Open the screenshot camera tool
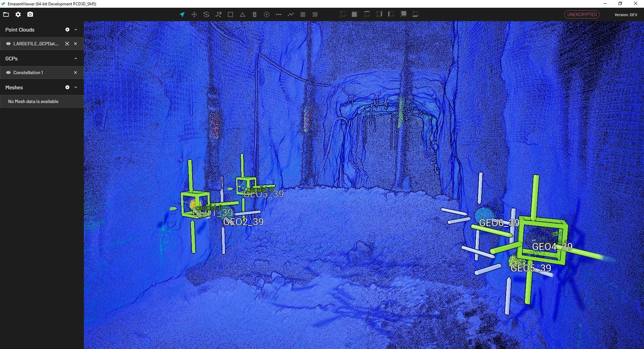The width and height of the screenshot is (644, 349). tap(30, 14)
